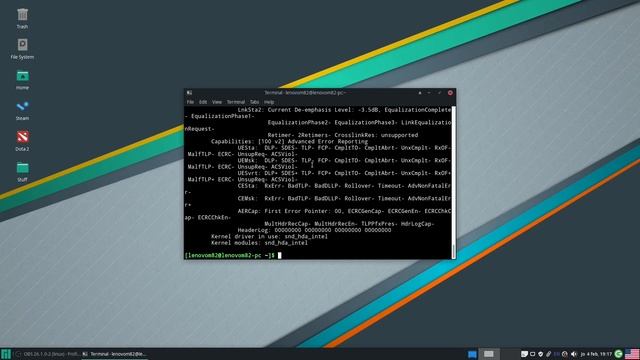Click the paperclip tray icon
The image size is (640, 360).
point(549,354)
